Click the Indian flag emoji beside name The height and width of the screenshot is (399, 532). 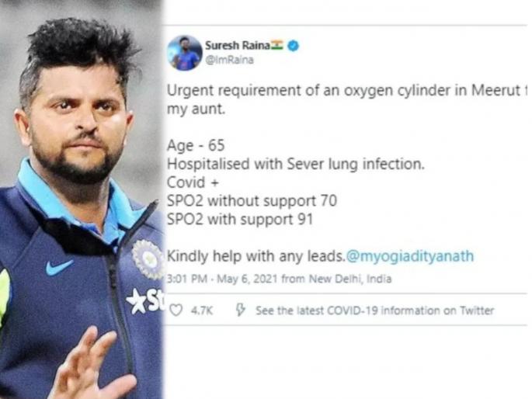[276, 45]
